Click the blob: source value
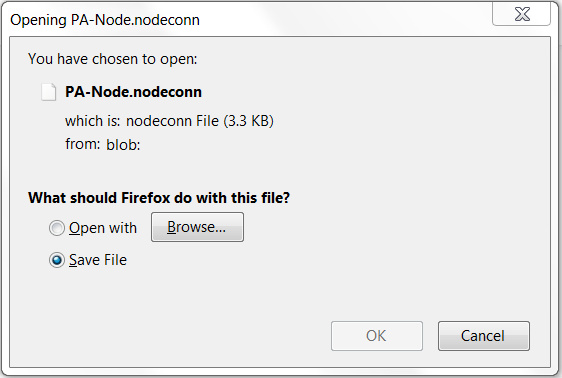Viewport: 562px width, 378px height. [123, 145]
